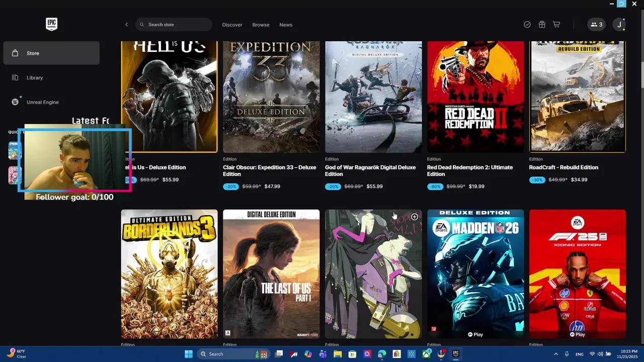Open Borderlands 3 Ultimate Edition cover

click(x=170, y=274)
